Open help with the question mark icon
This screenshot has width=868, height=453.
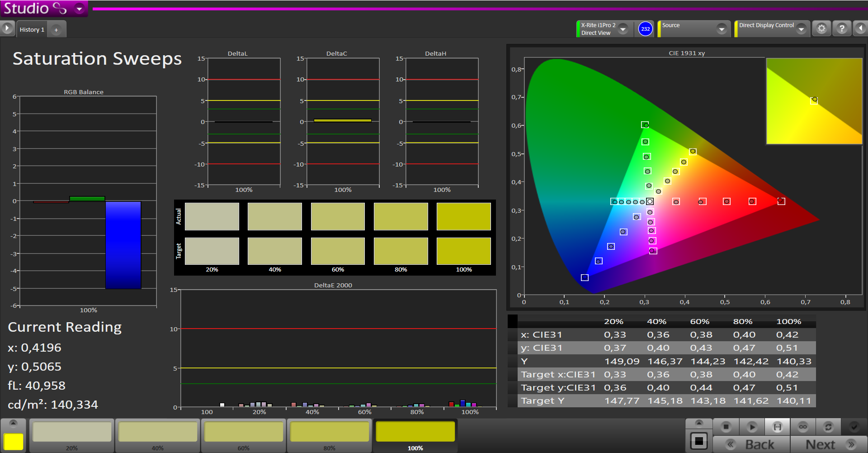point(841,29)
